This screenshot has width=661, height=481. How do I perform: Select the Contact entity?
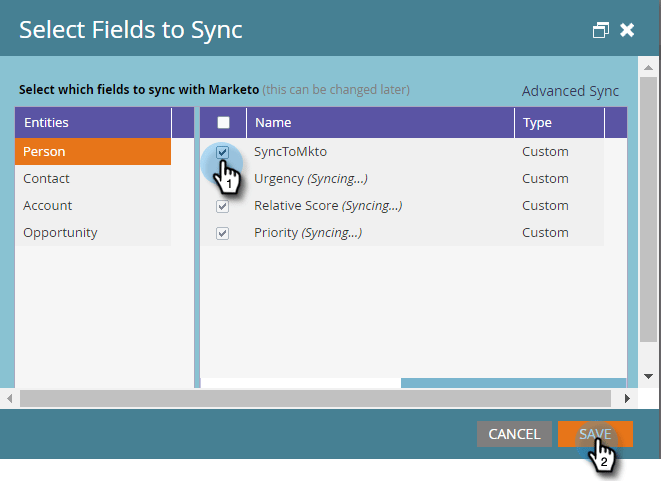point(93,179)
